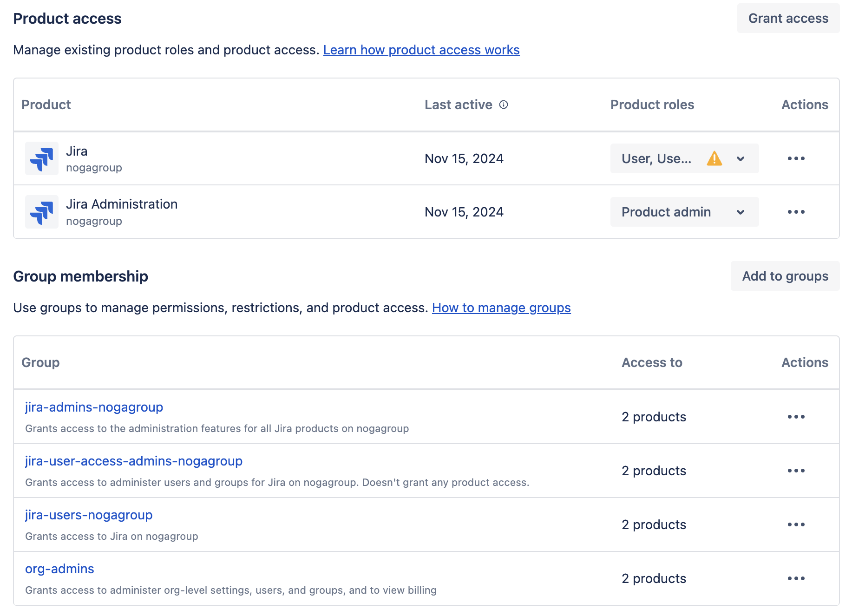Screen dimensions: 852x616
Task: Expand the Jira product roles dropdown
Action: click(x=684, y=158)
